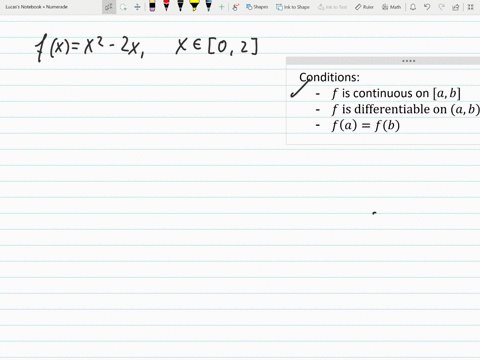Click the Conditions text box handle bar
480x360 pixels.
tap(383, 61)
